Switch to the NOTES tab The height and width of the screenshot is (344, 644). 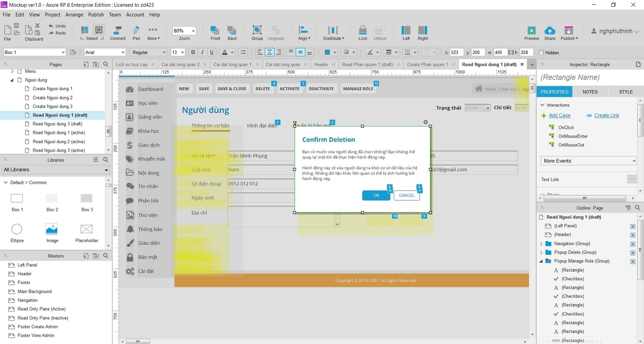pos(590,92)
